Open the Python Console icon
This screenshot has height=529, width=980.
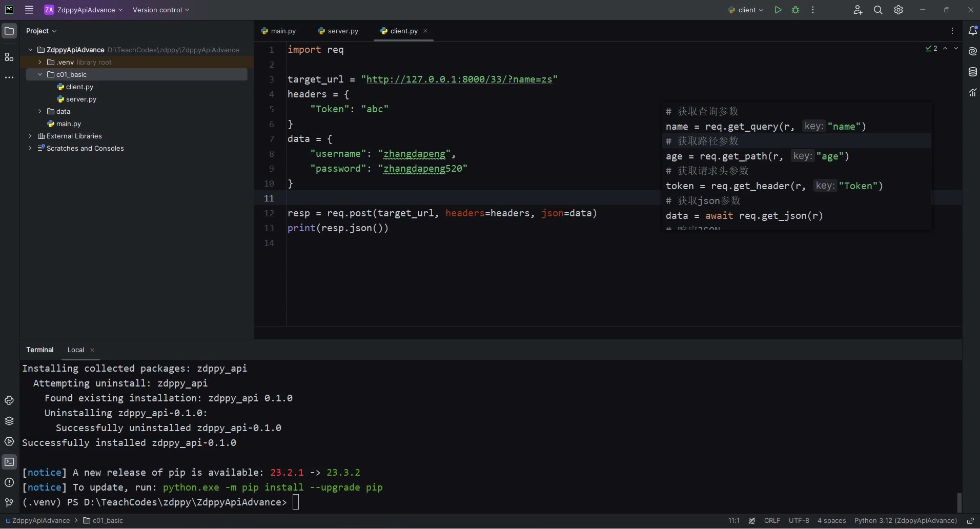point(9,400)
